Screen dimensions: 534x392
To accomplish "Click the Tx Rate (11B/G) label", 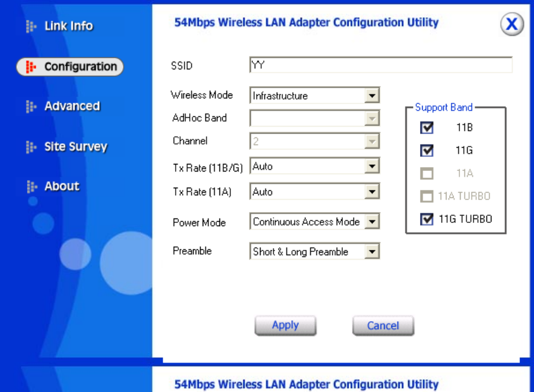I will click(208, 168).
